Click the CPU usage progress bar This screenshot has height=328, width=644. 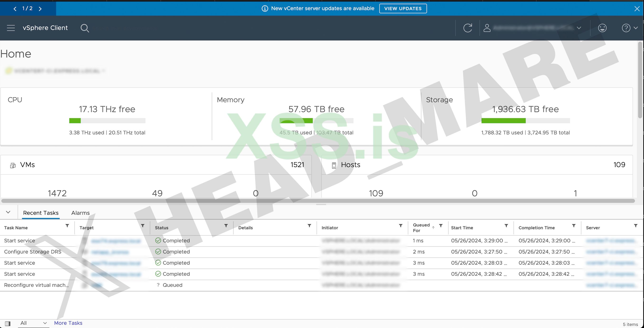coord(107,121)
